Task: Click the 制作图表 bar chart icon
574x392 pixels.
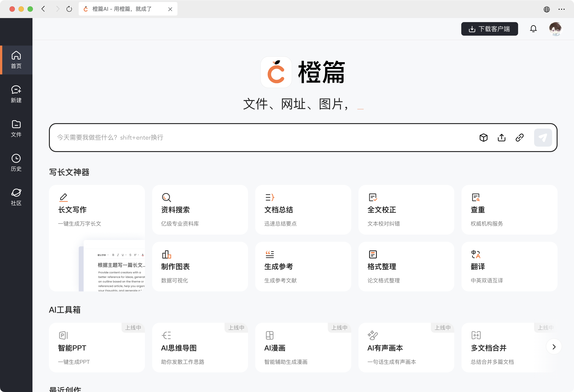Action: (x=166, y=254)
